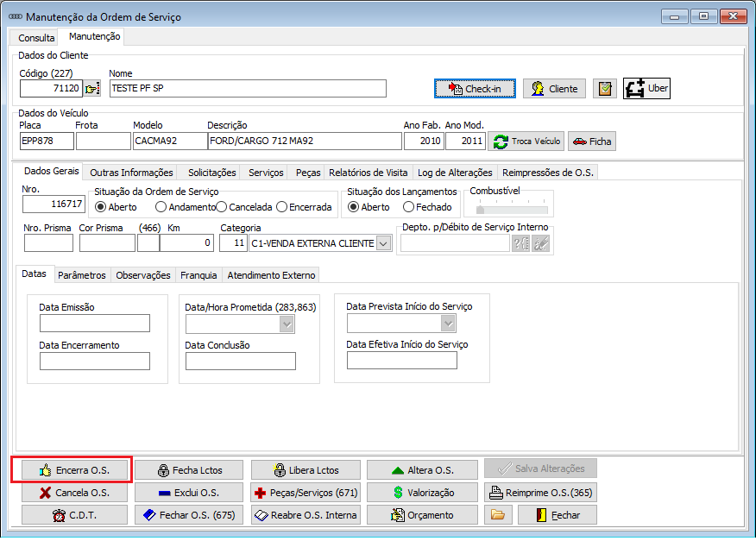The height and width of the screenshot is (541, 756).
Task: Click Reabre O.S. Interna button
Action: tap(306, 515)
